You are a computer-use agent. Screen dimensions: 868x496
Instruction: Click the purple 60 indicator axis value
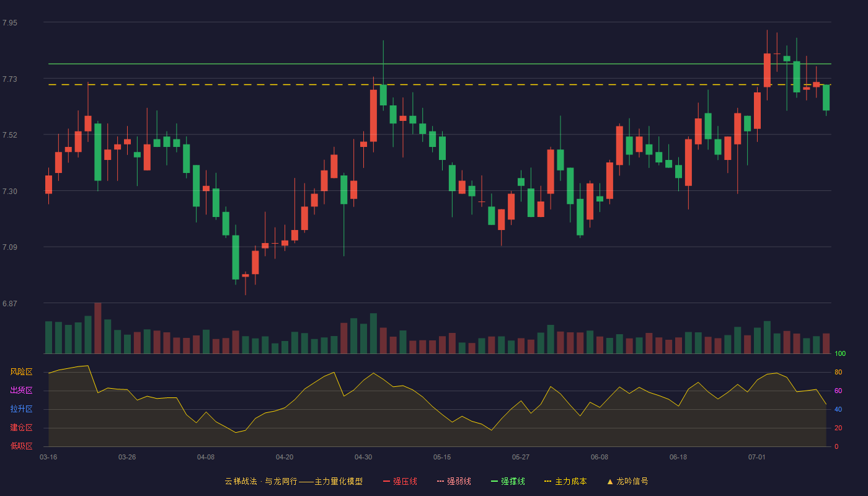[838, 391]
